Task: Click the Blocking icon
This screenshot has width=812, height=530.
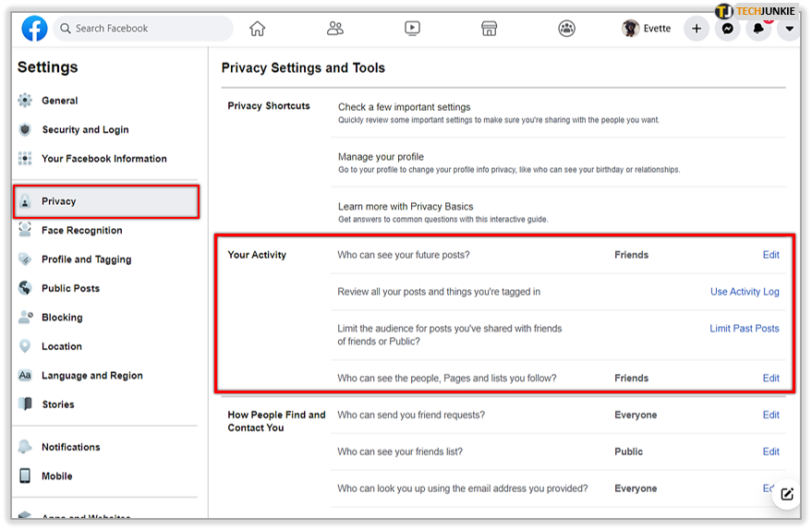Action: point(25,317)
